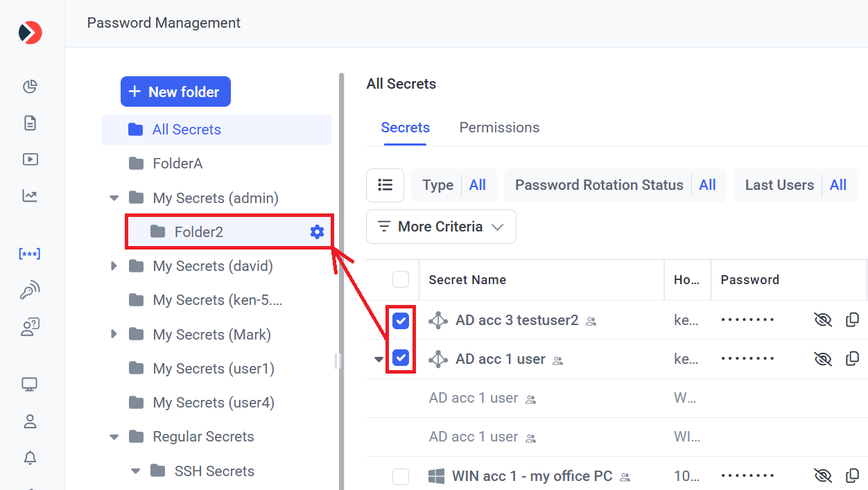Select FolderA in the folder tree
The width and height of the screenshot is (868, 490).
tap(177, 164)
